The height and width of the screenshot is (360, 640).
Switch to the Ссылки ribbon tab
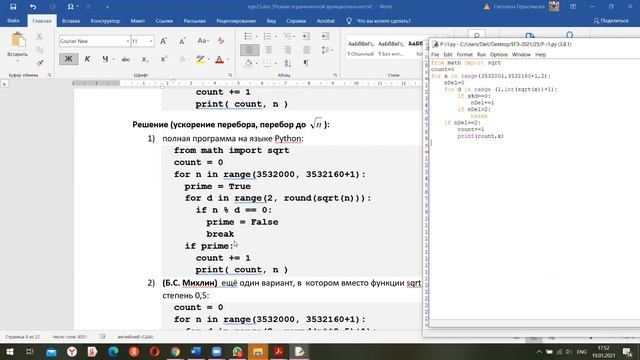click(164, 21)
